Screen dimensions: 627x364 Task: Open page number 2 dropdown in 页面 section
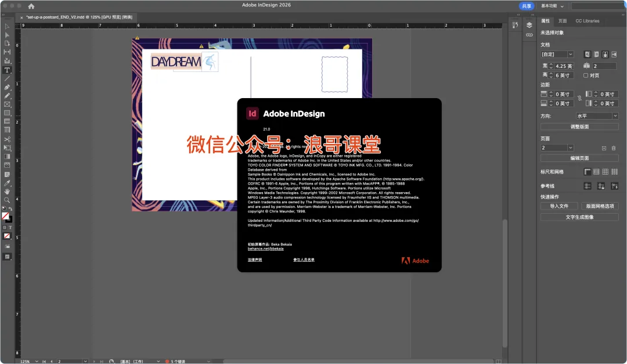coord(557,148)
